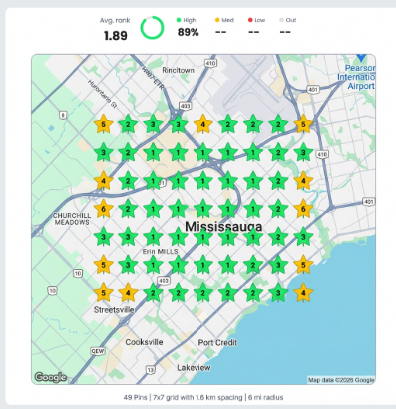Click the green circular progress ring

pos(152,28)
